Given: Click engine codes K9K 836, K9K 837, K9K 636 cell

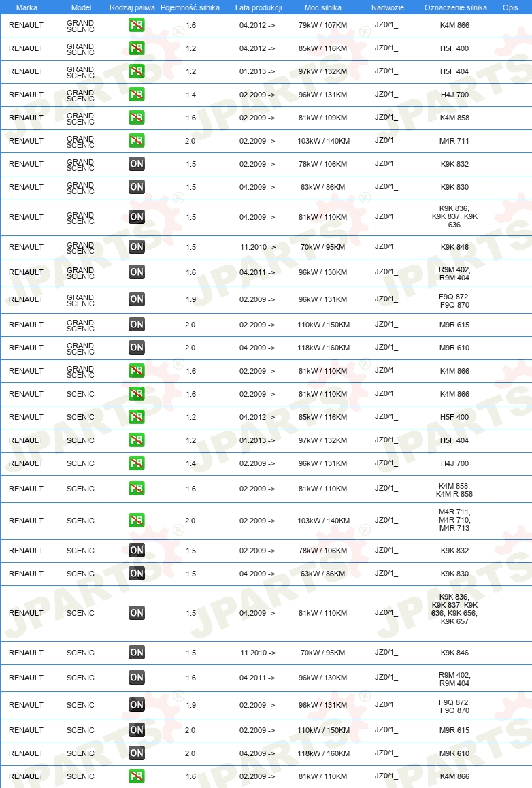Looking at the screenshot, I should point(454,216).
